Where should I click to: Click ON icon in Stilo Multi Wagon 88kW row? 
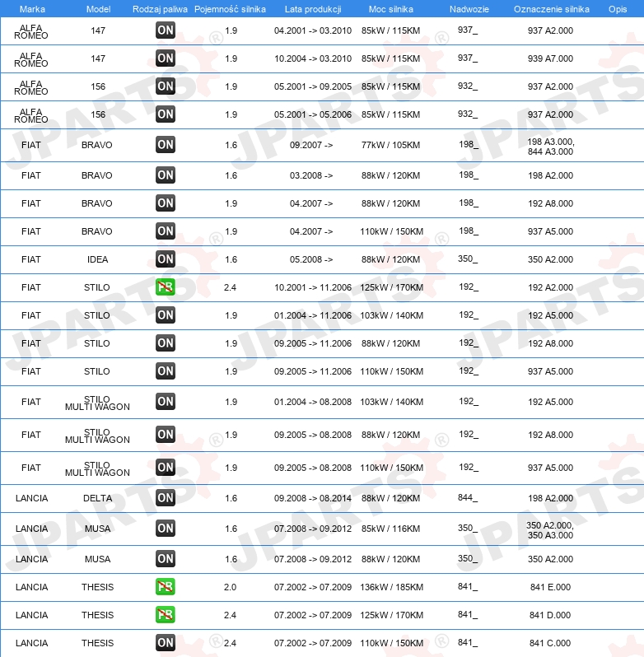coord(165,435)
